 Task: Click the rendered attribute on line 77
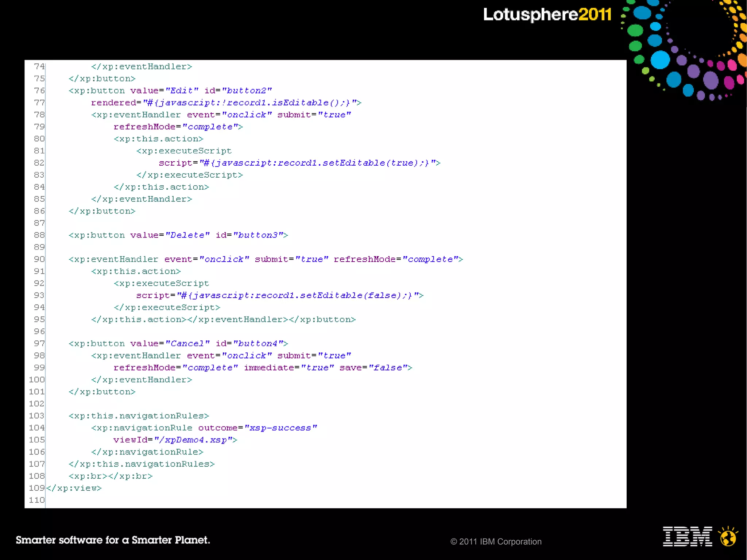(113, 103)
